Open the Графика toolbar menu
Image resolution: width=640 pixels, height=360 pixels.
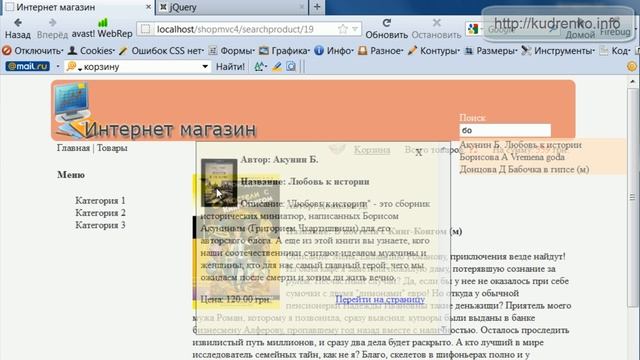(x=284, y=51)
